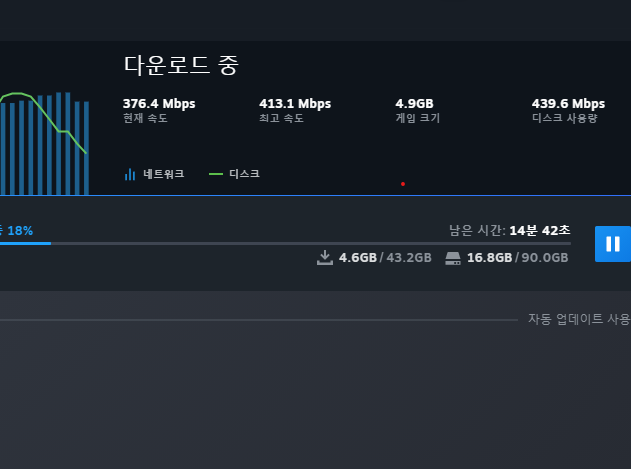Pause the current download
The image size is (631, 469).
(612, 244)
